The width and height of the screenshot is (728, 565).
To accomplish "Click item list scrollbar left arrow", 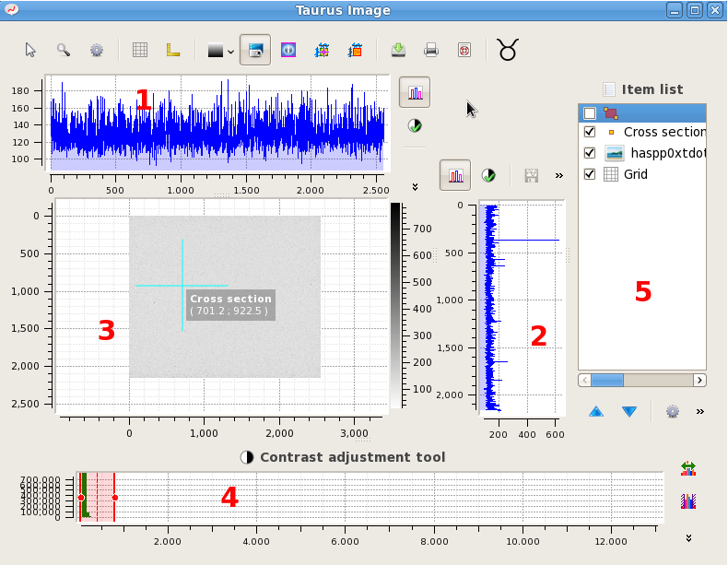I will [585, 381].
